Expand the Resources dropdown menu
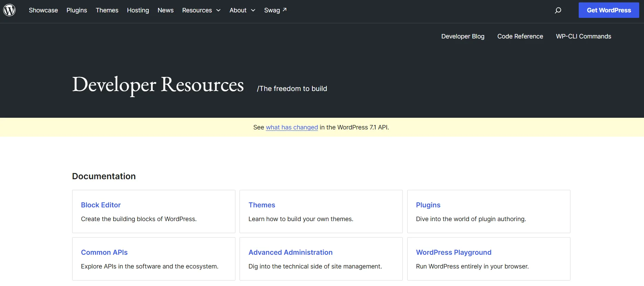This screenshot has width=644, height=286. point(201,10)
